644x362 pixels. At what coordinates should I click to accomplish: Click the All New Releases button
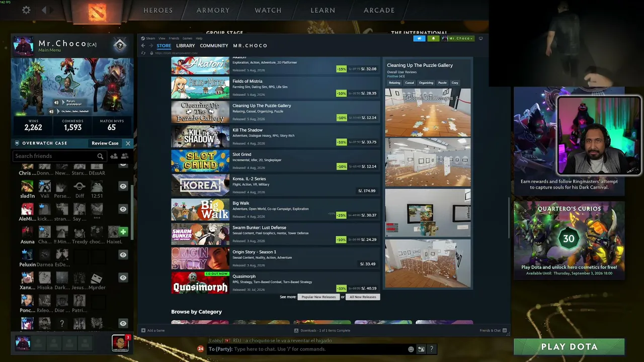click(363, 297)
